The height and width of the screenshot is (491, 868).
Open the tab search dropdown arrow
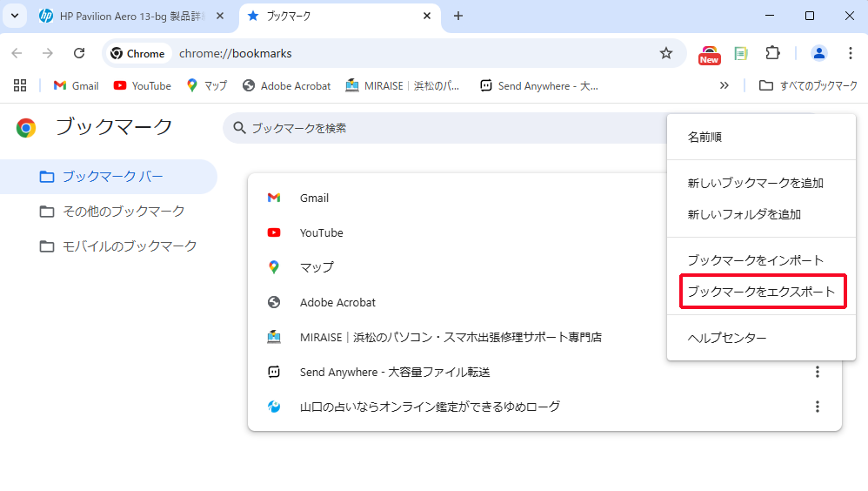click(15, 16)
